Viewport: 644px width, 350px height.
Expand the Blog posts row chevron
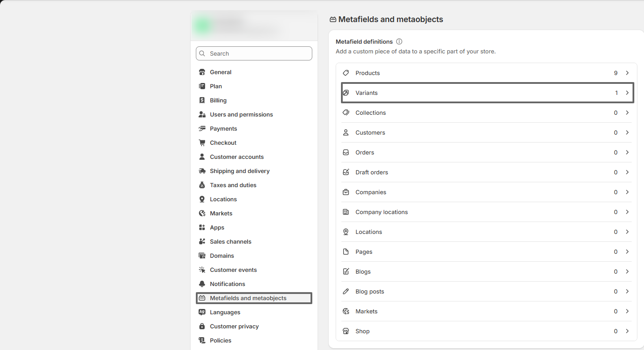(x=627, y=292)
